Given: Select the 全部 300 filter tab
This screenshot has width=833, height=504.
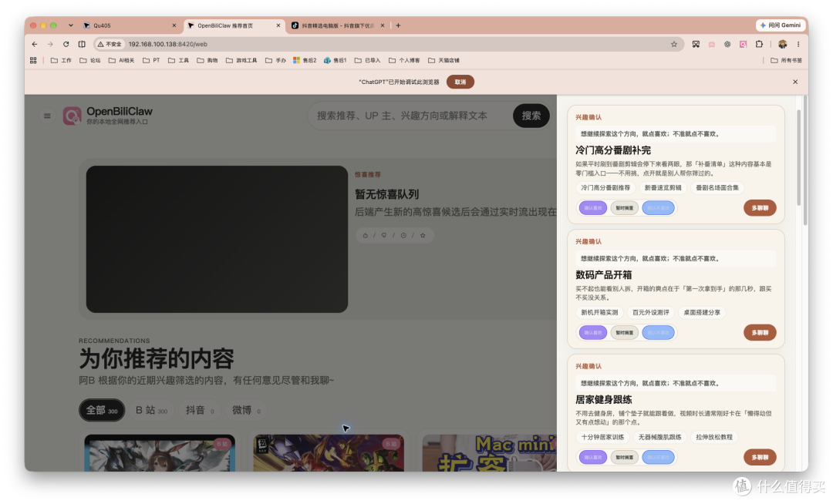Looking at the screenshot, I should [x=102, y=410].
